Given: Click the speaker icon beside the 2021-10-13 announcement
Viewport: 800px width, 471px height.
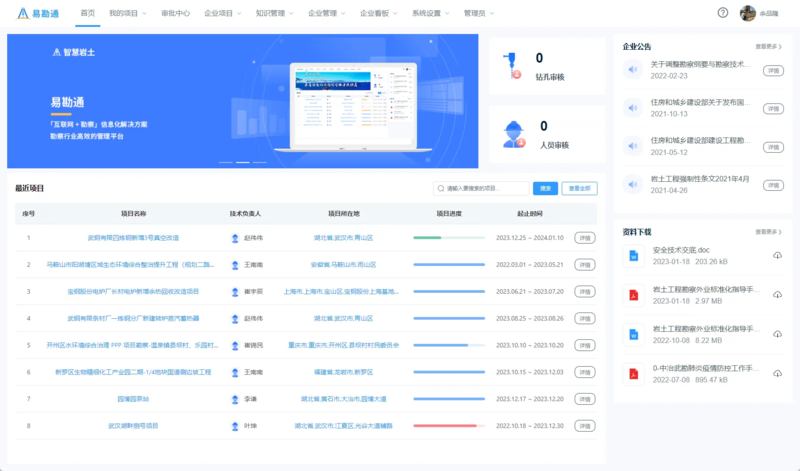Looking at the screenshot, I should (633, 108).
